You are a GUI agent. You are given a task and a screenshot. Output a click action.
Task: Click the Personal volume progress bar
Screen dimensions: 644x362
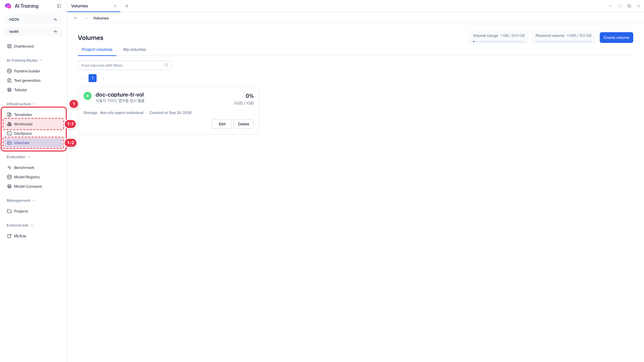click(x=563, y=42)
